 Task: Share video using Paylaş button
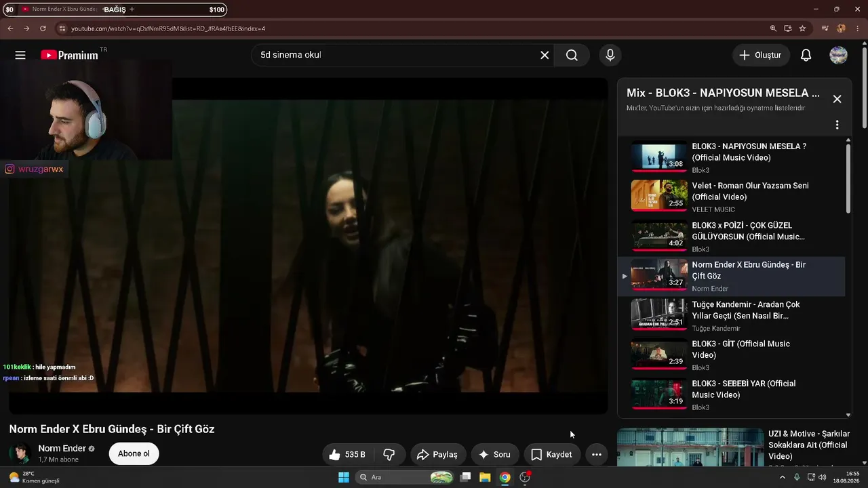click(x=437, y=454)
